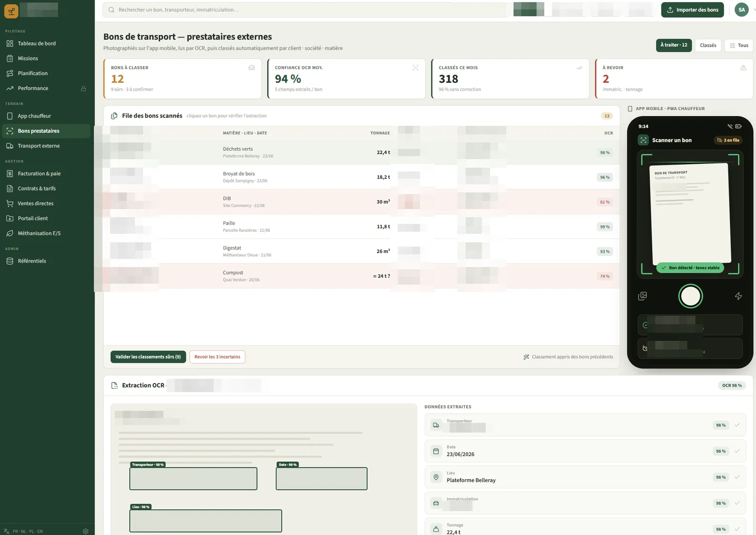
Task: Open the Déchets verts row
Action: pos(361,153)
